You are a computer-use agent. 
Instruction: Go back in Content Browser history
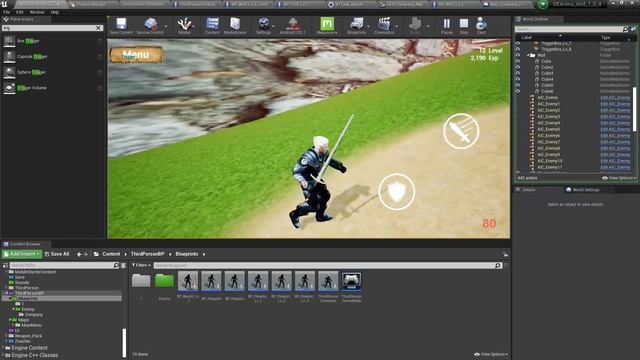tap(79, 254)
